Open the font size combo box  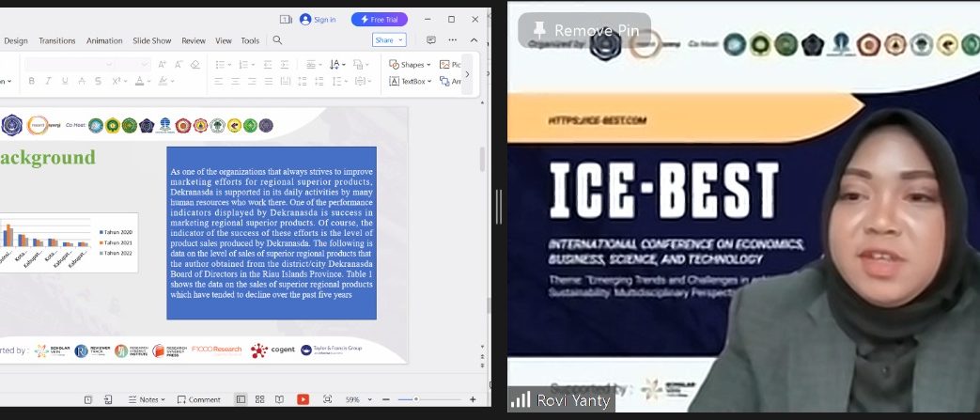click(133, 65)
